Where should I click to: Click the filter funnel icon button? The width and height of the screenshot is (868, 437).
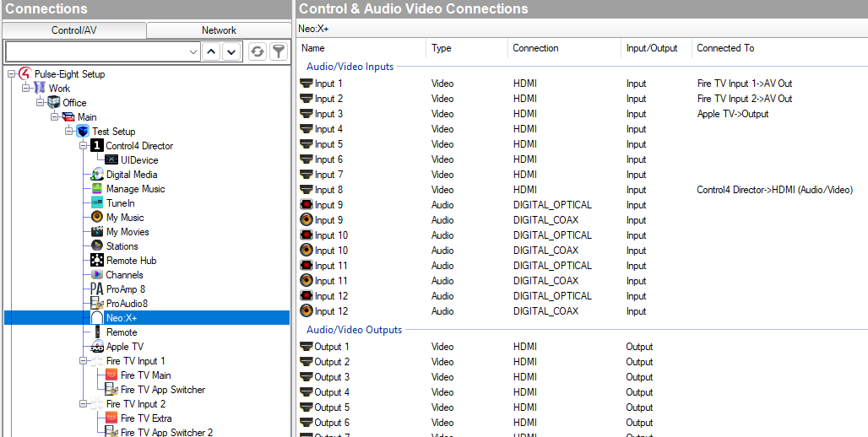click(x=279, y=52)
